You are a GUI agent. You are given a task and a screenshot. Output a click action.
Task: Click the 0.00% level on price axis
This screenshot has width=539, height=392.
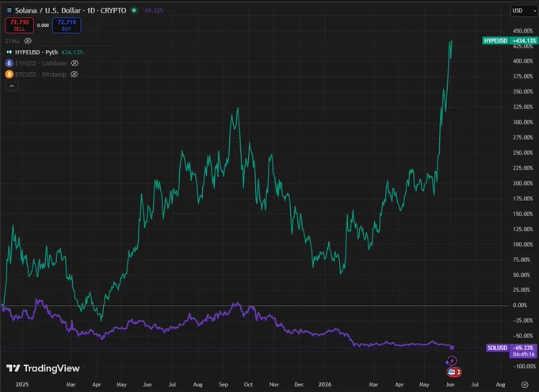coord(520,305)
